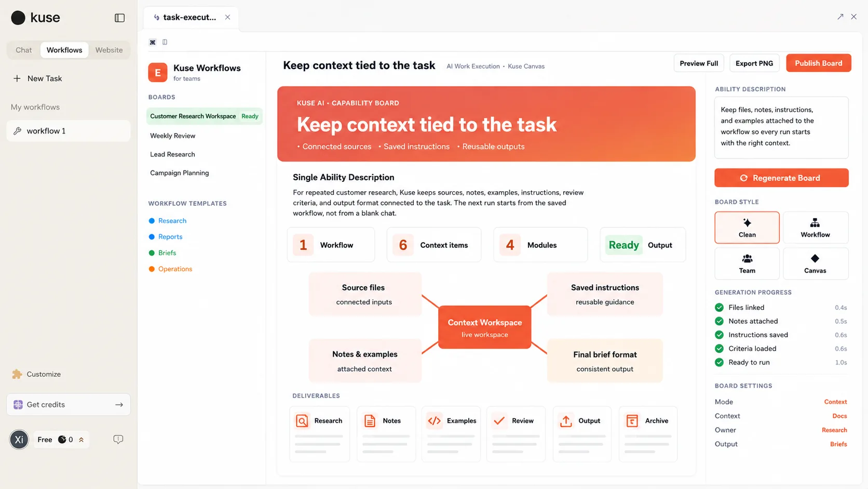Click the expand arrow icon at top right
Viewport: 868px width, 489px height.
[x=840, y=17]
